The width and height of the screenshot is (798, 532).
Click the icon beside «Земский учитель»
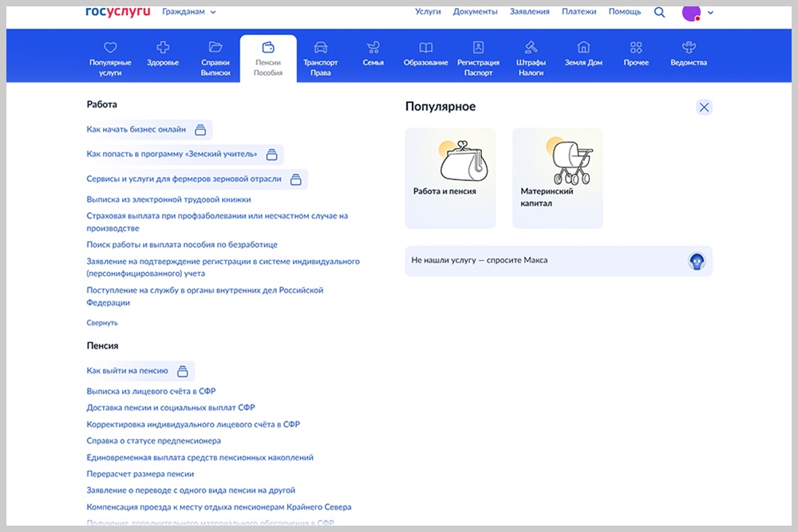click(272, 154)
